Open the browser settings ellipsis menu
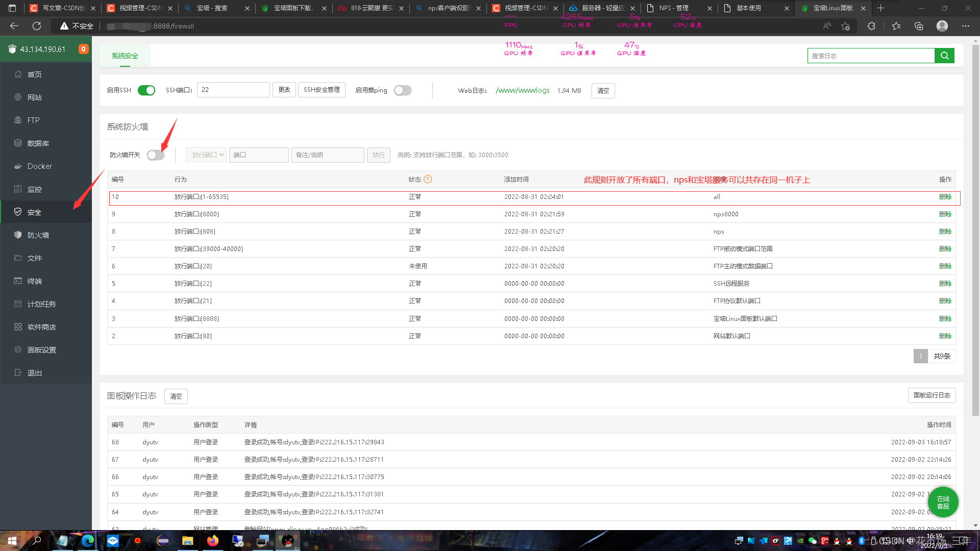The height and width of the screenshot is (551, 980). click(965, 26)
